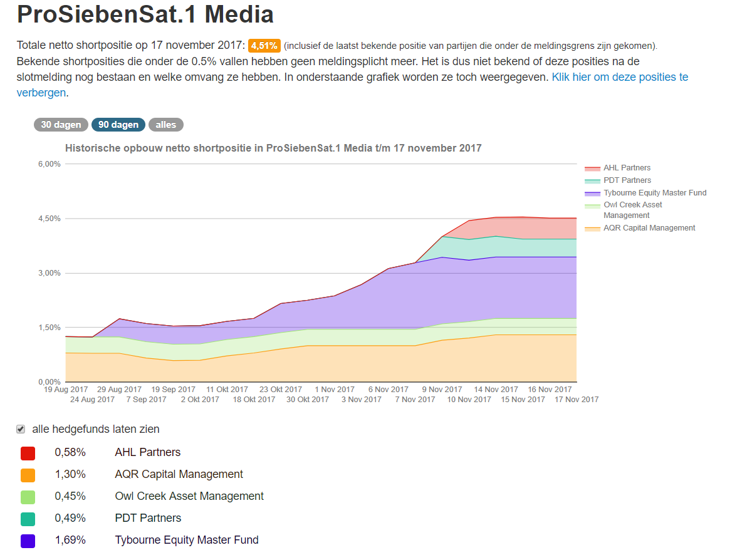Click the '6 Nov 2017' x-axis label
The image size is (752, 560).
tap(389, 390)
